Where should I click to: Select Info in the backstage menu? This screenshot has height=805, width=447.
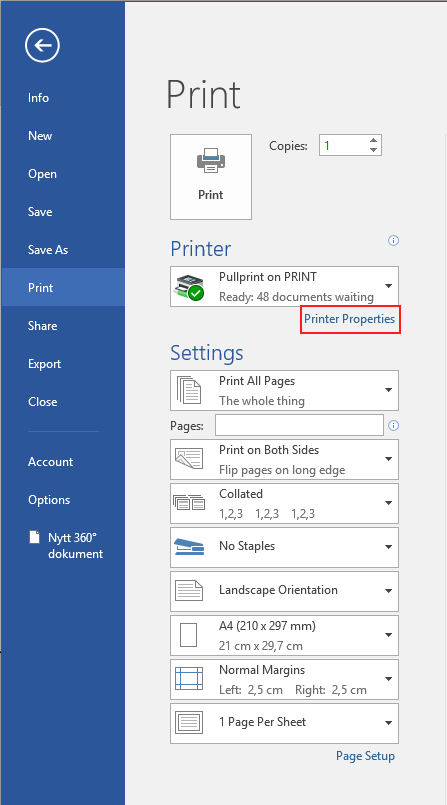pos(63,98)
